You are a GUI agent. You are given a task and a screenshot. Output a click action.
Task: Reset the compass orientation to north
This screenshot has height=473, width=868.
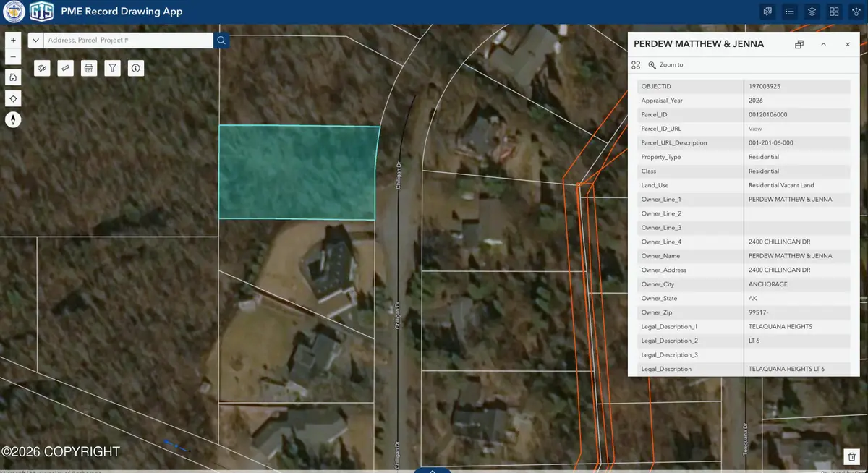point(13,120)
